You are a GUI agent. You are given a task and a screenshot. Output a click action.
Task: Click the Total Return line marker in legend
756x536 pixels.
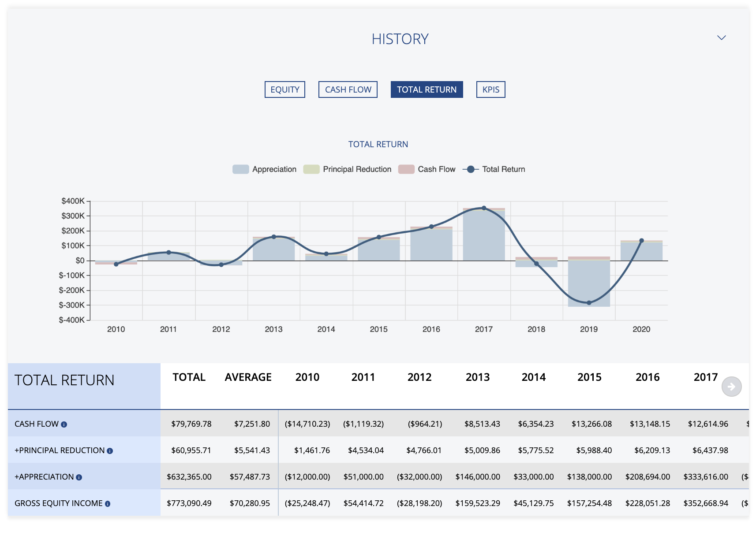pos(470,169)
